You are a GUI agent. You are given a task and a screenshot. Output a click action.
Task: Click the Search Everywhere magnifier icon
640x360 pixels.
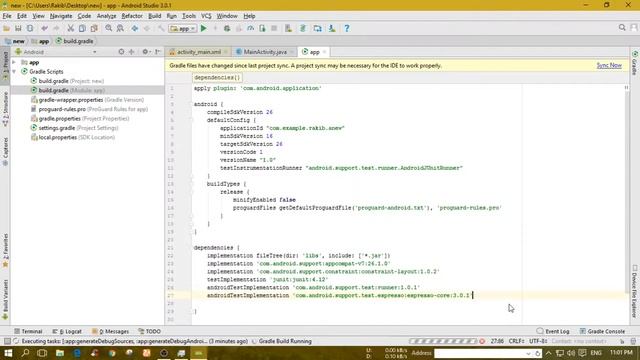click(622, 28)
